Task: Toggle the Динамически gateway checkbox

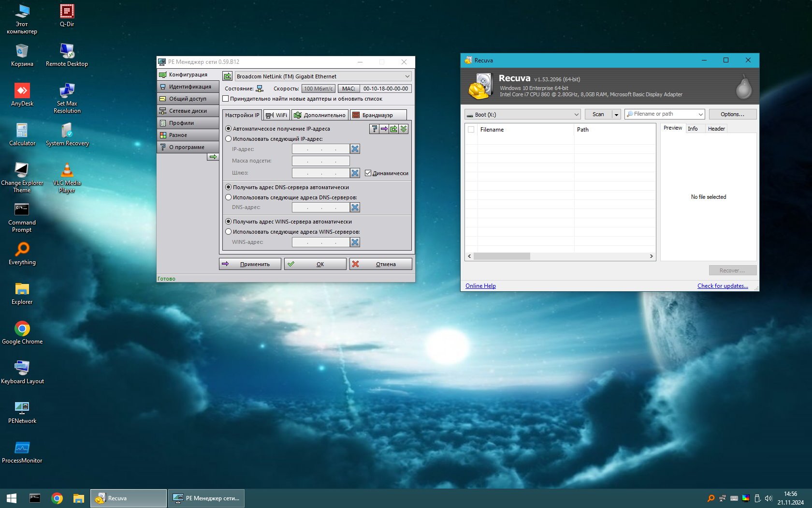Action: click(x=368, y=173)
